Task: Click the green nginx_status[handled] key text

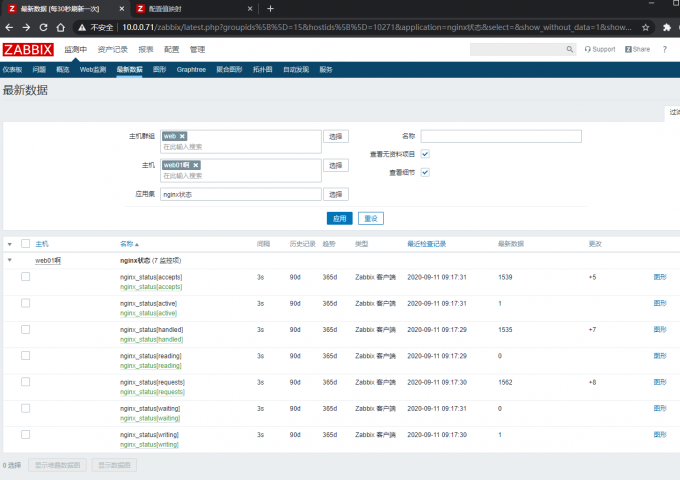Action: [151, 340]
